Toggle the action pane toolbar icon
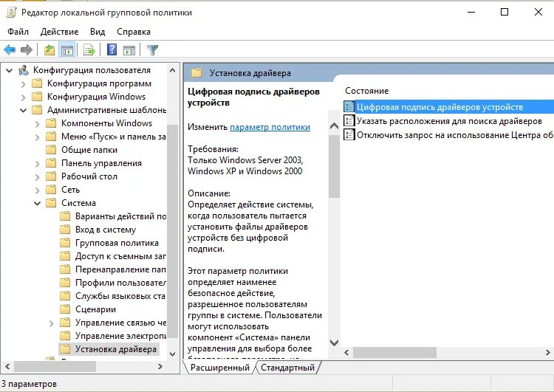The height and width of the screenshot is (392, 554). pyautogui.click(x=129, y=49)
